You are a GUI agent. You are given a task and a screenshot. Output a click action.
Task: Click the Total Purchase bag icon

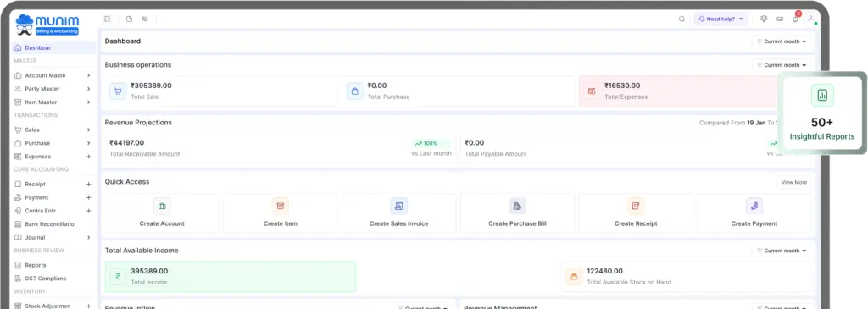[355, 91]
